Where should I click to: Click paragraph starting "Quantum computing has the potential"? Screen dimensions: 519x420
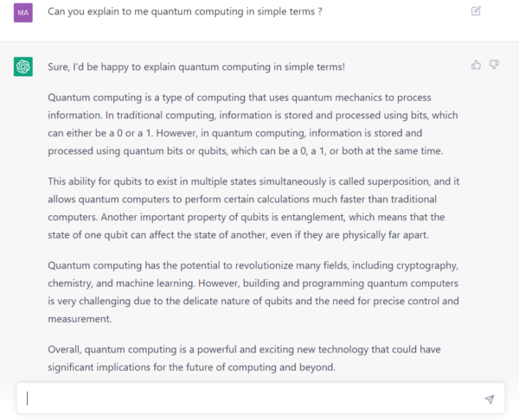tap(253, 292)
